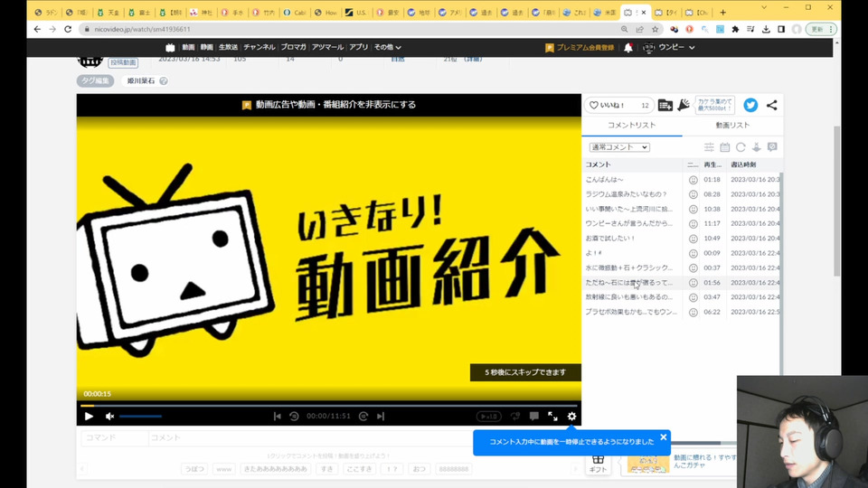
Task: Open ブロマガ in Niconico header
Action: click(x=293, y=47)
